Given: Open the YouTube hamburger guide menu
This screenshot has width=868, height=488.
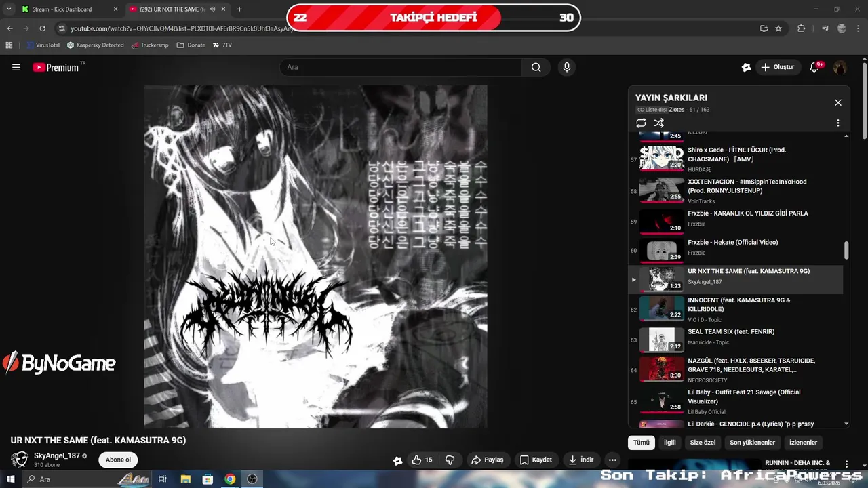Looking at the screenshot, I should (16, 67).
